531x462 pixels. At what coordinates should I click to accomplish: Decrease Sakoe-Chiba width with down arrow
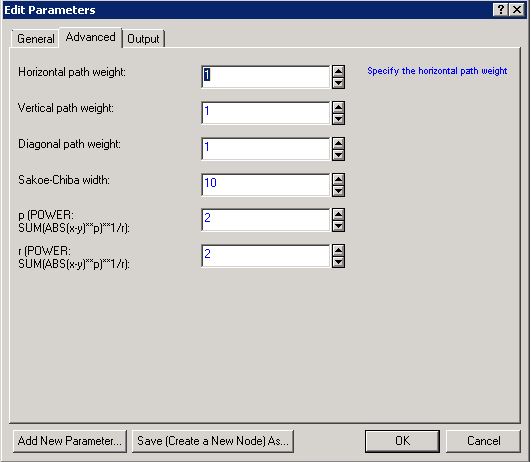pos(338,191)
